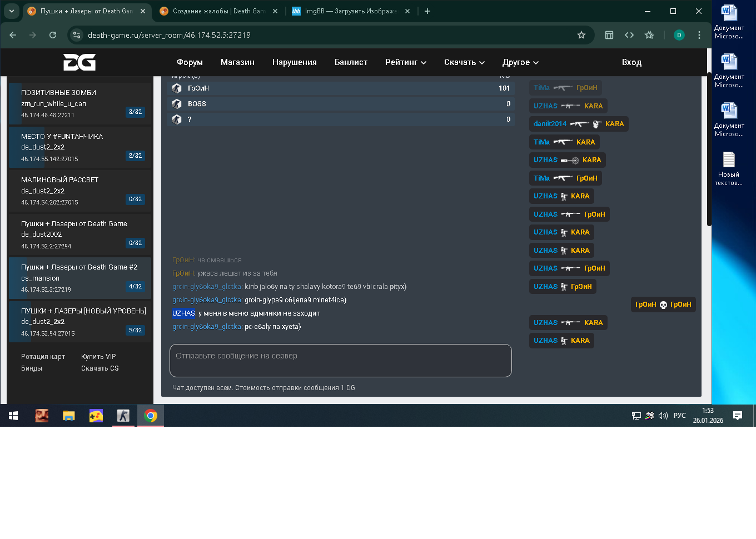The image size is (756, 539).
Task: Open Chrome's three-dot menu
Action: pos(699,35)
